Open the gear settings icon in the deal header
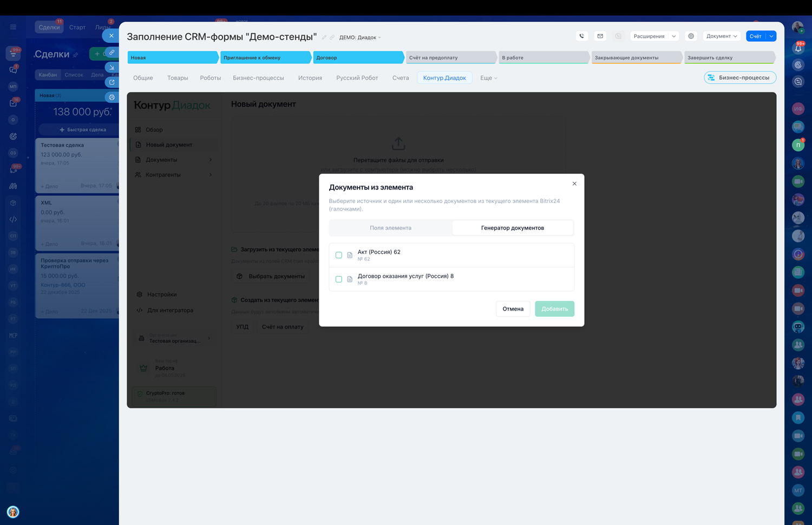 691,36
